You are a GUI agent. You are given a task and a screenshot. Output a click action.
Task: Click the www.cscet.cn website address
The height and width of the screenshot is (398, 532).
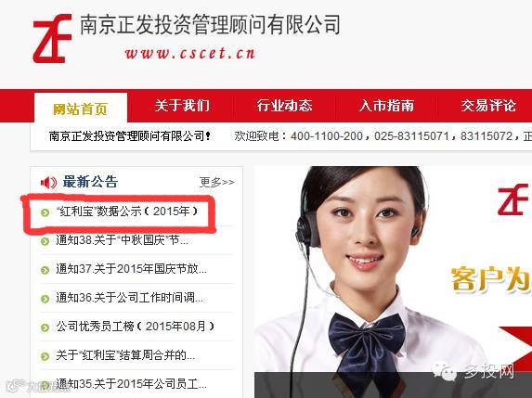tap(190, 54)
